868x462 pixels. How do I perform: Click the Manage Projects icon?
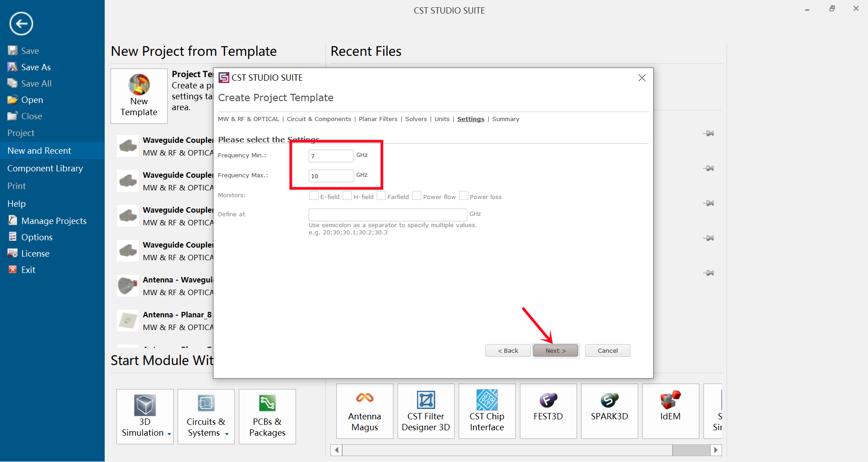click(13, 221)
